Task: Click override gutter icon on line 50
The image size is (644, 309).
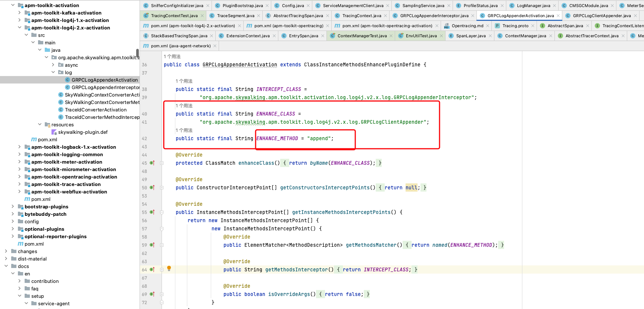Action: pyautogui.click(x=152, y=187)
